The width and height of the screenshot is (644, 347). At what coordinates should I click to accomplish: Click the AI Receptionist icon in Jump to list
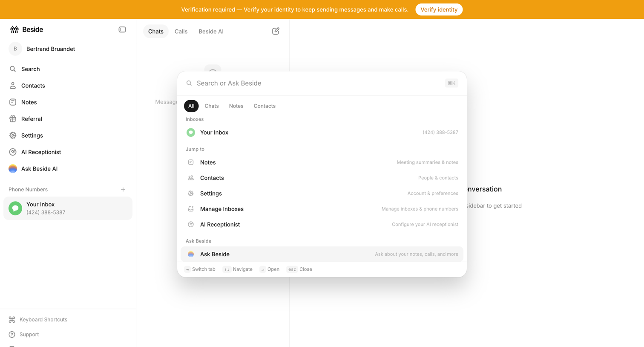point(191,225)
